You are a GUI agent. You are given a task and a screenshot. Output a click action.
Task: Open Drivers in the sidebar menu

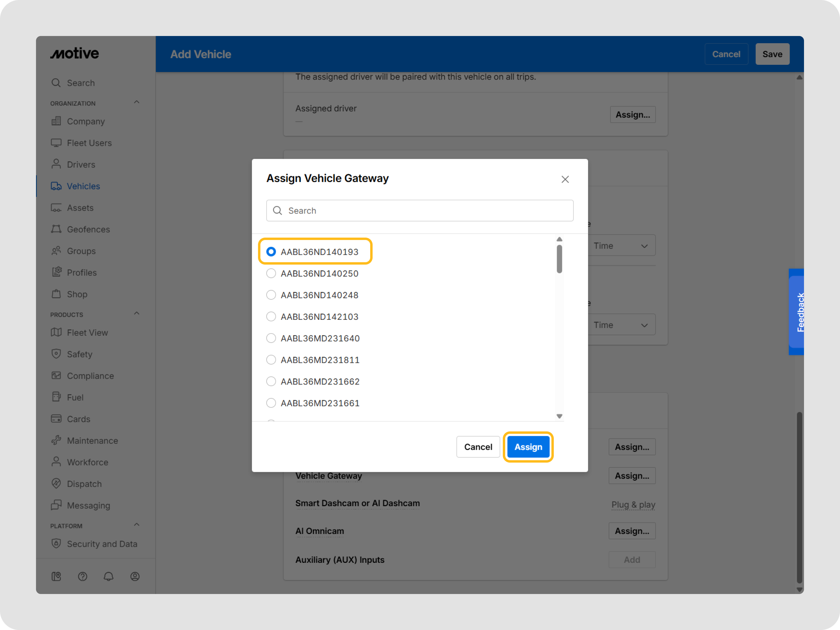81,164
